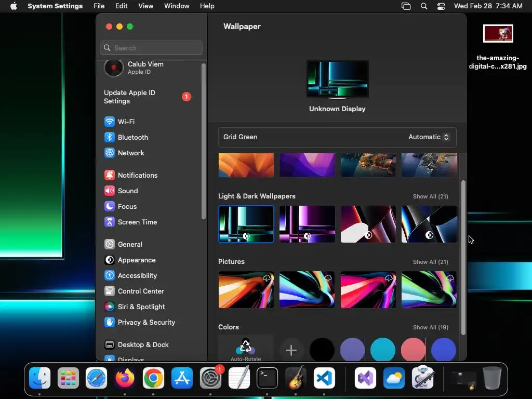Open the Help menu

[x=207, y=6]
